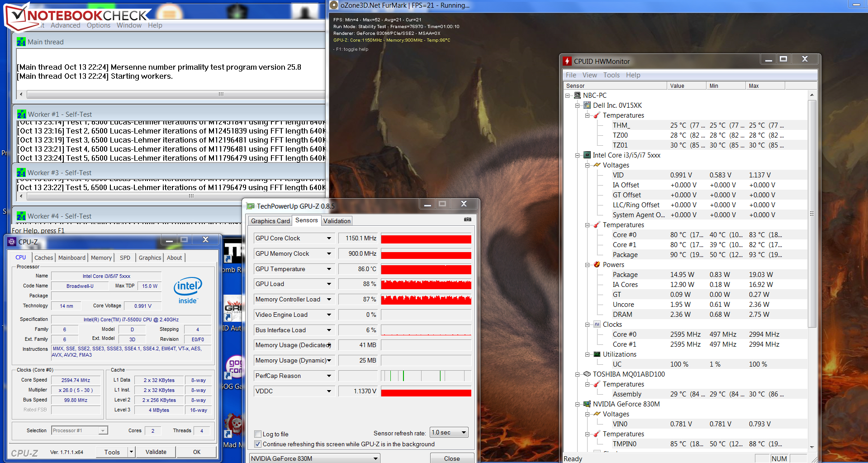Click the OK button in CPU-Z
The height and width of the screenshot is (463, 868).
(197, 452)
